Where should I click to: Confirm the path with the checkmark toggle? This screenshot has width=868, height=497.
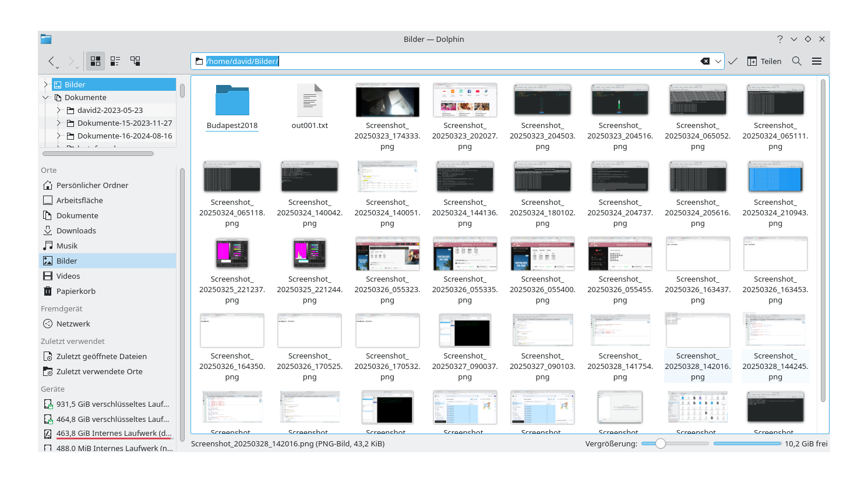click(732, 61)
